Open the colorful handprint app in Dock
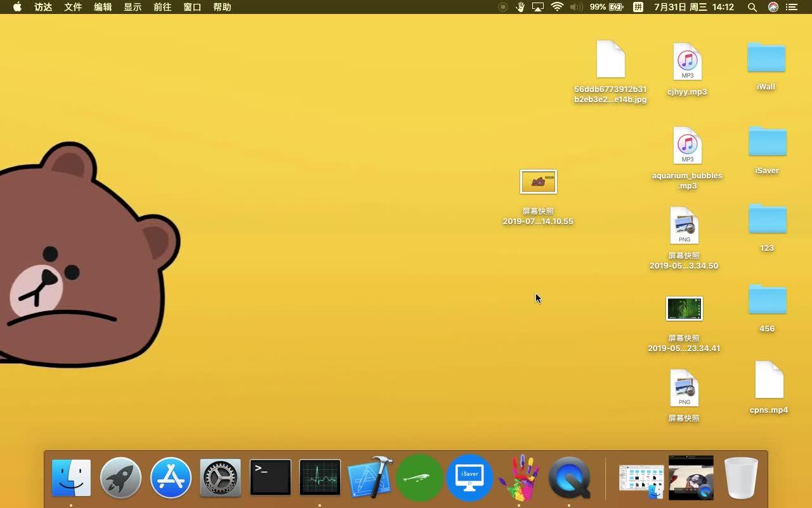 point(519,478)
